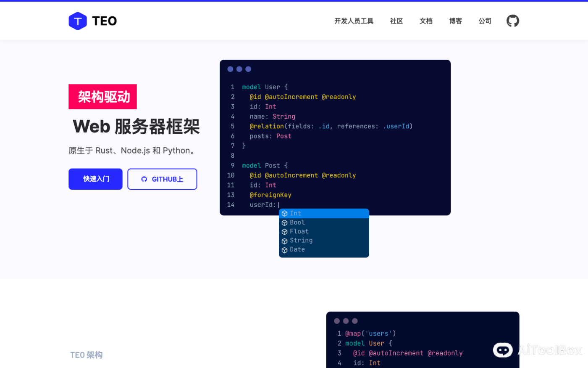Click the yellow dot on the upper code window
Viewport: 588px width, 368px height.
pos(239,69)
